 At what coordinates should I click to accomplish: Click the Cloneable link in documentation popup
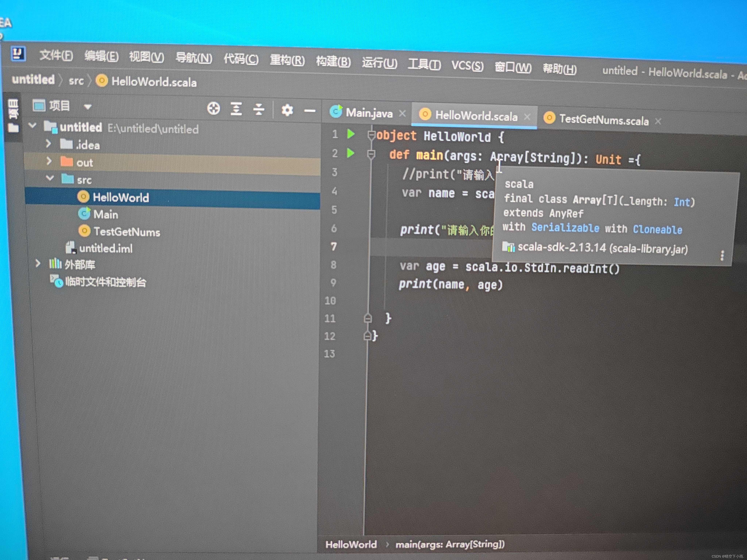point(657,230)
